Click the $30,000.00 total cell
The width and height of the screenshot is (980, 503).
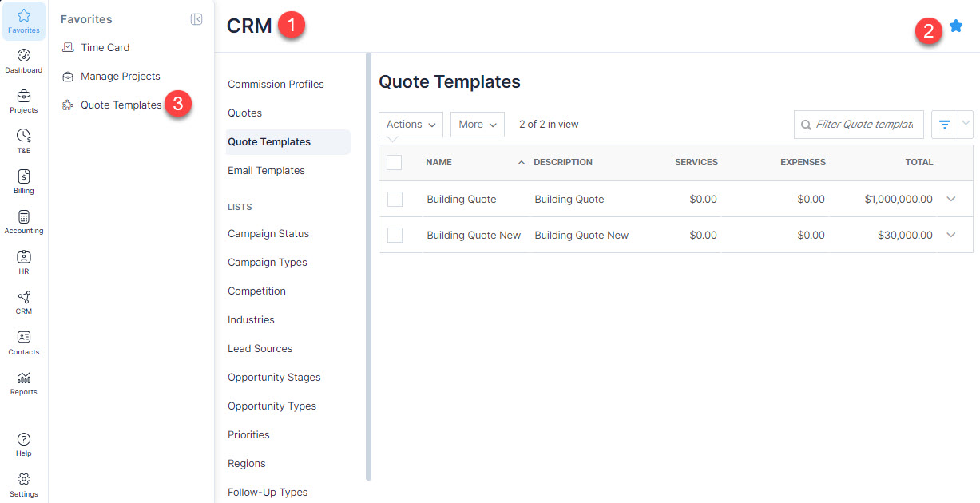[906, 236]
